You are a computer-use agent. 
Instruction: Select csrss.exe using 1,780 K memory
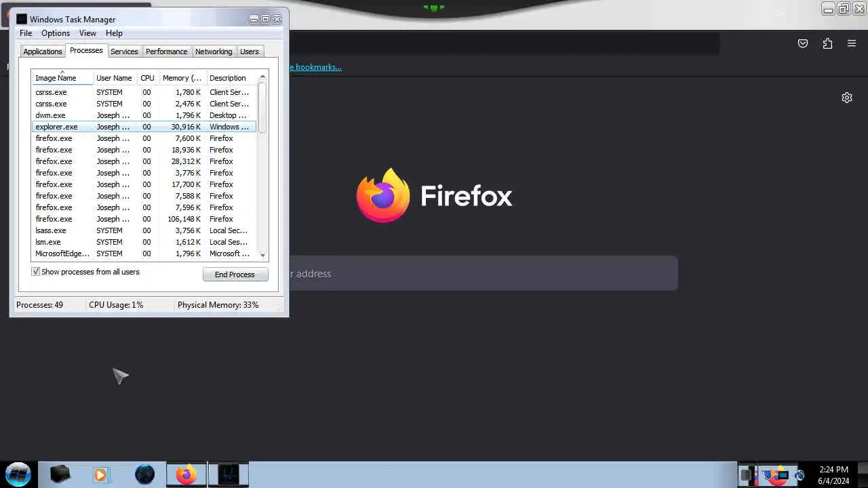(x=144, y=92)
